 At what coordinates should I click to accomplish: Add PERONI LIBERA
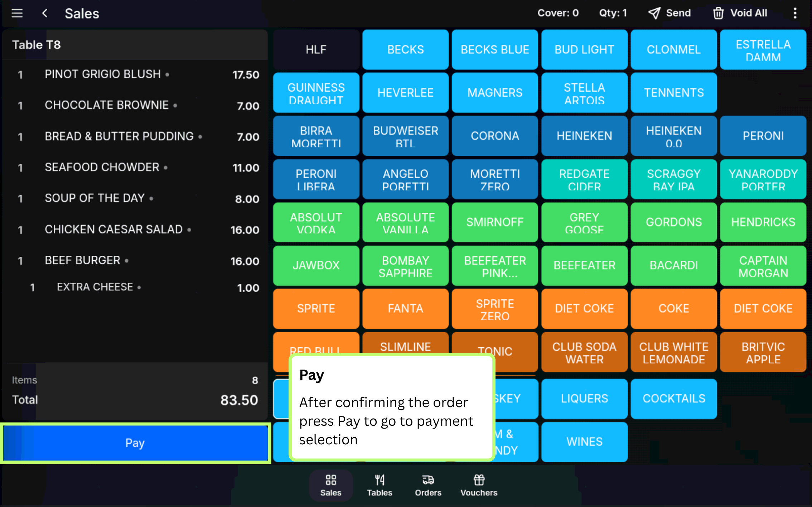[316, 179]
